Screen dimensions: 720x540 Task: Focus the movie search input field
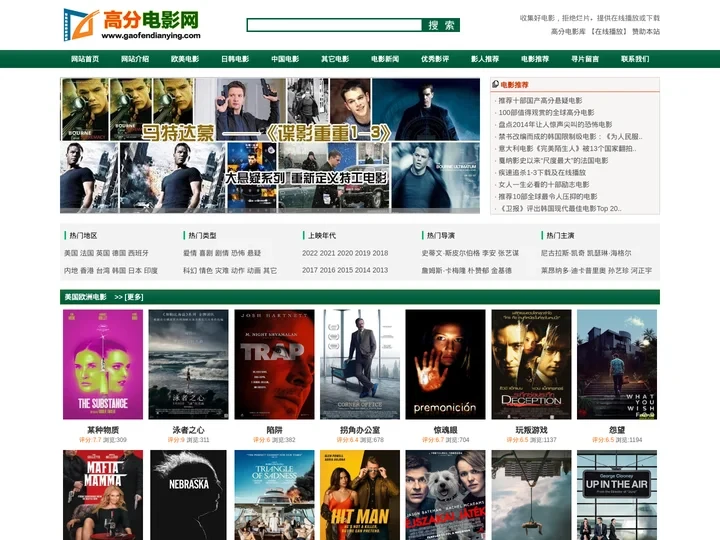[x=334, y=25]
